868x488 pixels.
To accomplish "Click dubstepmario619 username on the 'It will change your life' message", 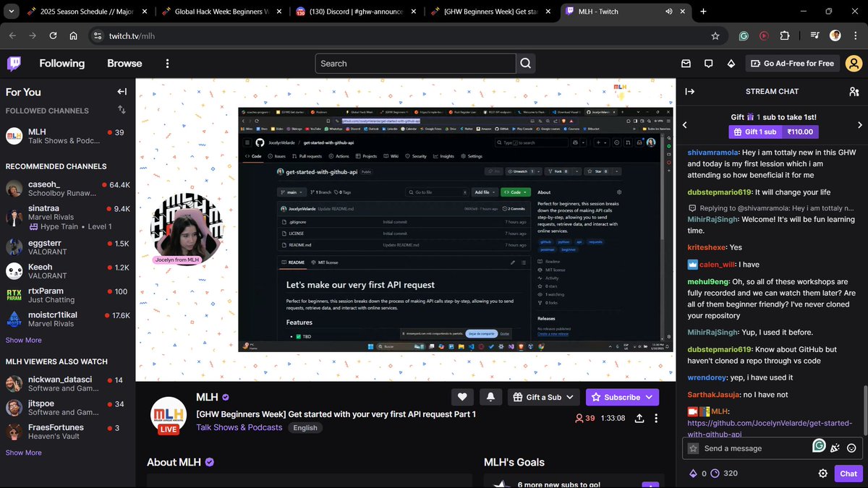I will 718,192.
